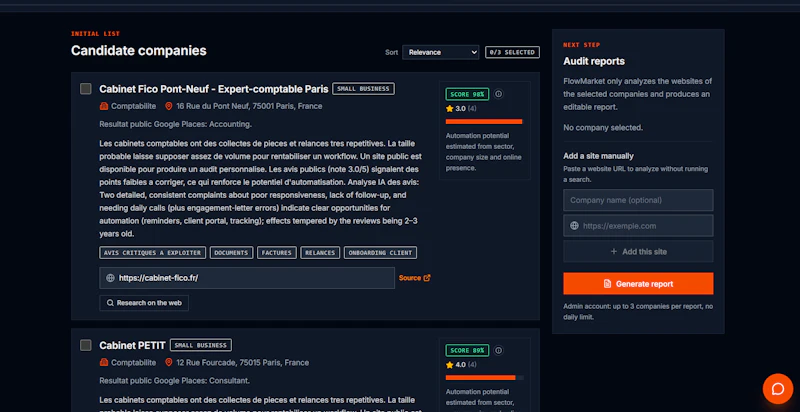The width and height of the screenshot is (800, 412).
Task: Click the AVIS CRITIQUES A EXPLOITER tag
Action: 153,253
